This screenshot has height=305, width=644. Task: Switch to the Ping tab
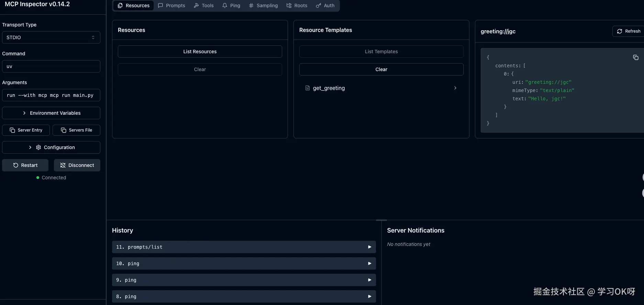click(231, 5)
